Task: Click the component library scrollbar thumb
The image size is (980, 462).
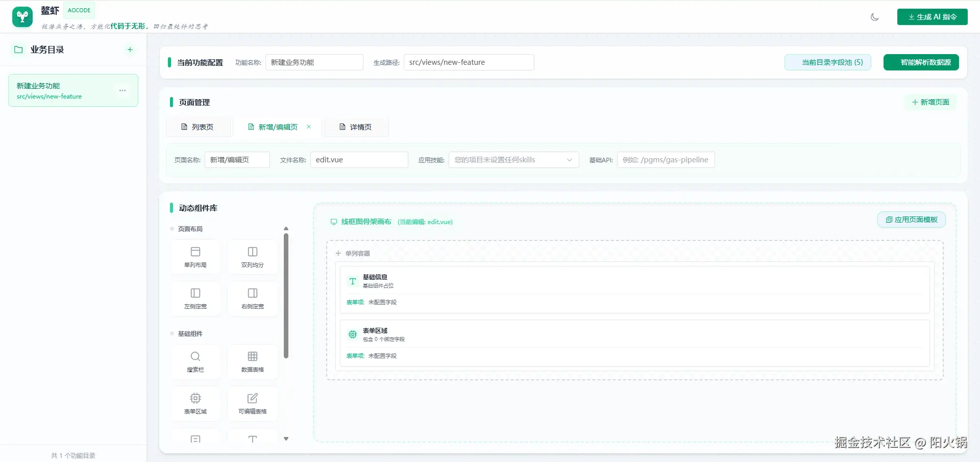Action: 286,296
